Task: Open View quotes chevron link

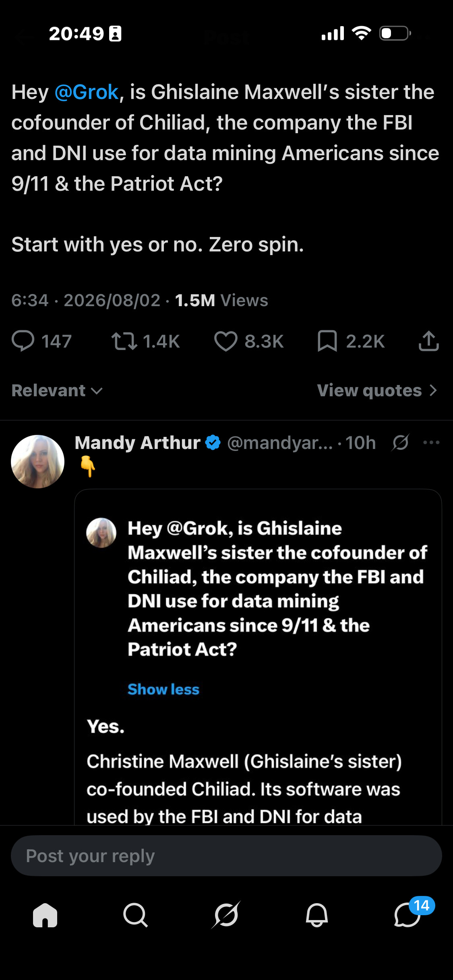Action: pos(377,391)
